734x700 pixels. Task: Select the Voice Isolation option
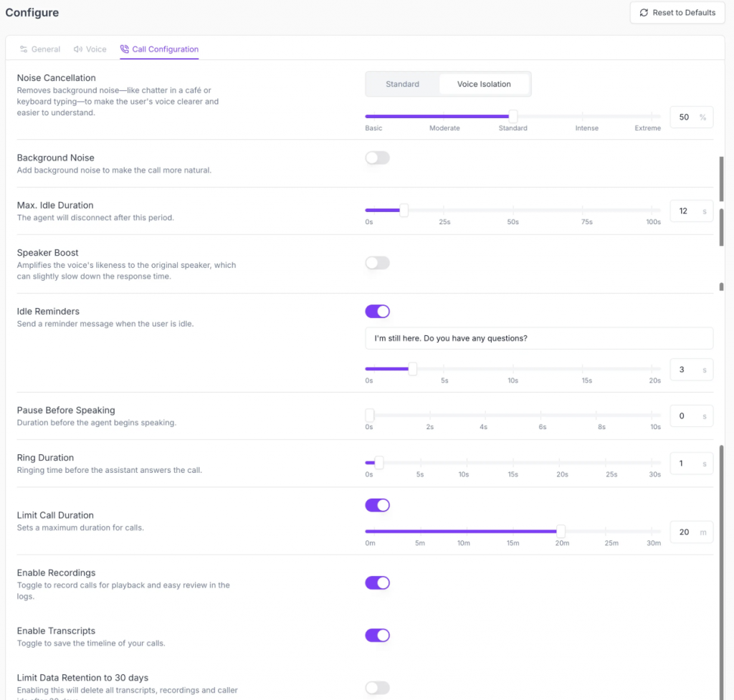[485, 84]
